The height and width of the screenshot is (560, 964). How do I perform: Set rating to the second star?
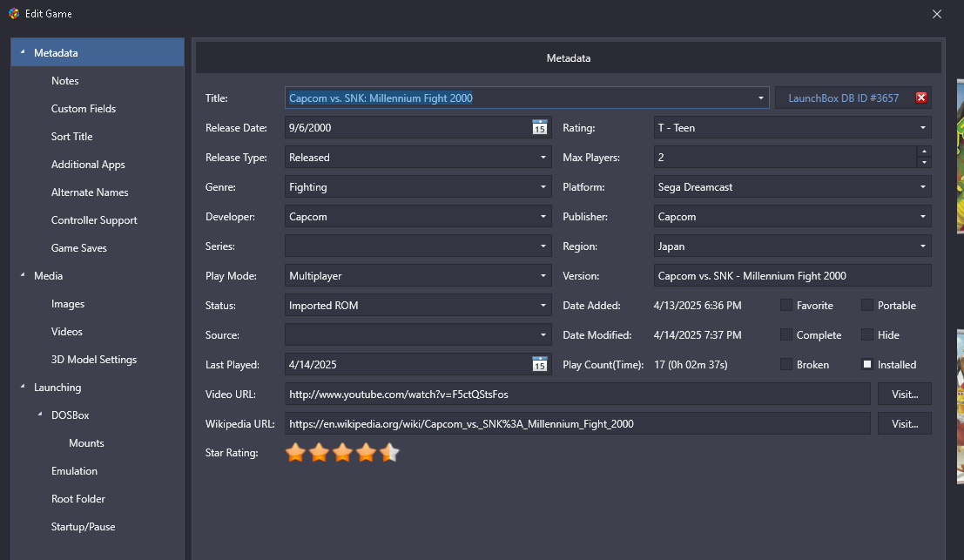(x=319, y=452)
